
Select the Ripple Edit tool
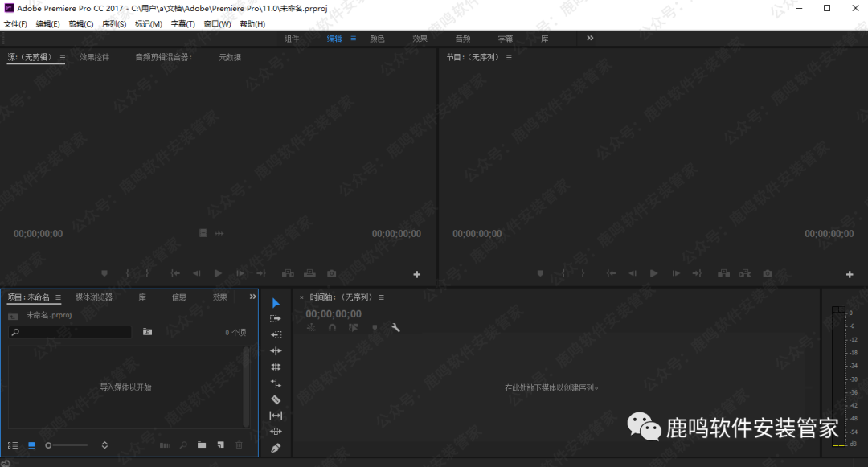click(276, 335)
